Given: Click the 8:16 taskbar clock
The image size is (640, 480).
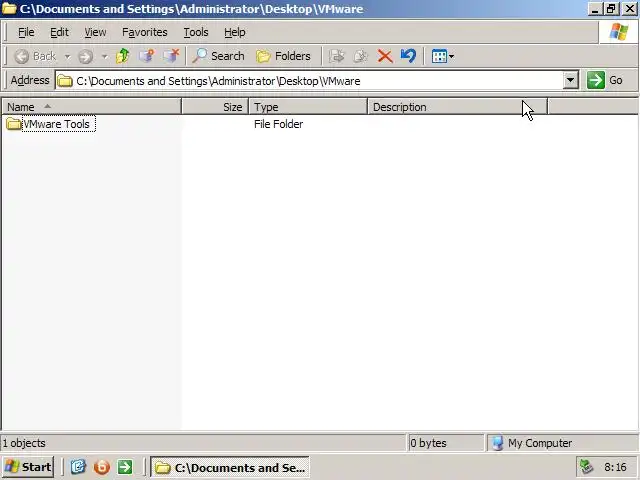Looking at the screenshot, I should (615, 467).
